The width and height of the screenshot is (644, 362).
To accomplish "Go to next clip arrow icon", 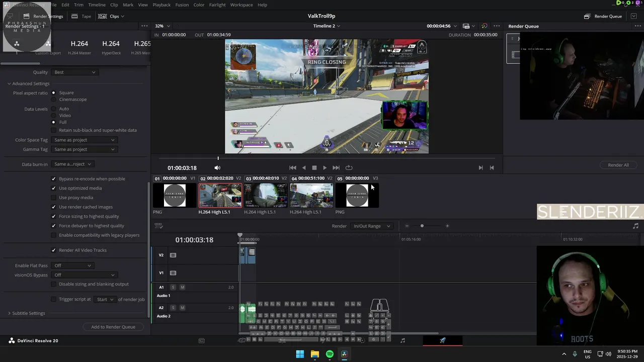I will 480,168.
